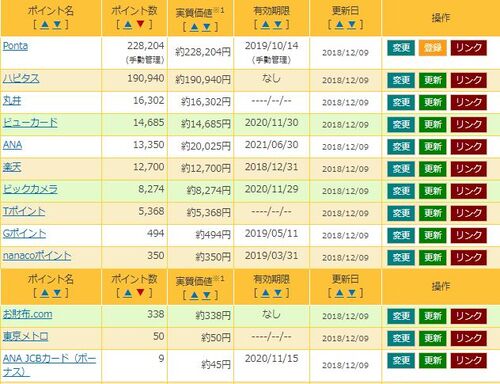500x384 pixels.
Task: Sort ポイント名 ascending in top header
Action: point(45,24)
